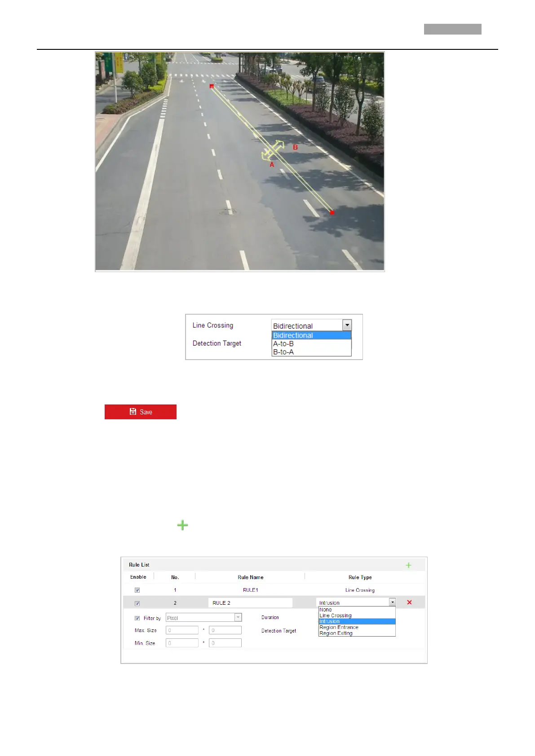The image size is (535, 756).
Task: Expand the Rule Type Intrusion dropdown arrow
Action: 392,602
